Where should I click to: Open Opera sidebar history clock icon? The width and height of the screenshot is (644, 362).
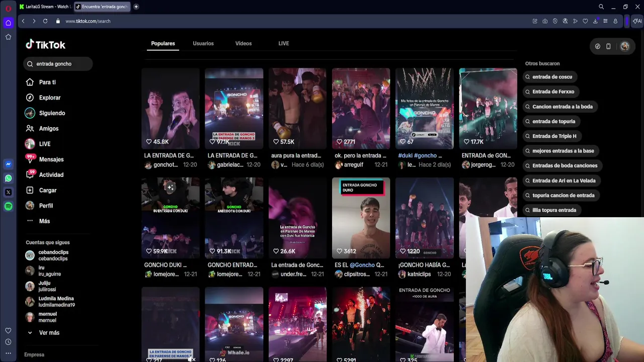(8, 342)
